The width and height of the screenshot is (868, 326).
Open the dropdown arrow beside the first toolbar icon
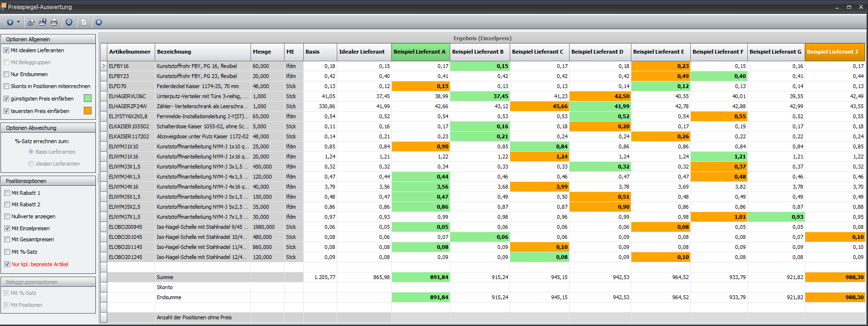click(18, 22)
